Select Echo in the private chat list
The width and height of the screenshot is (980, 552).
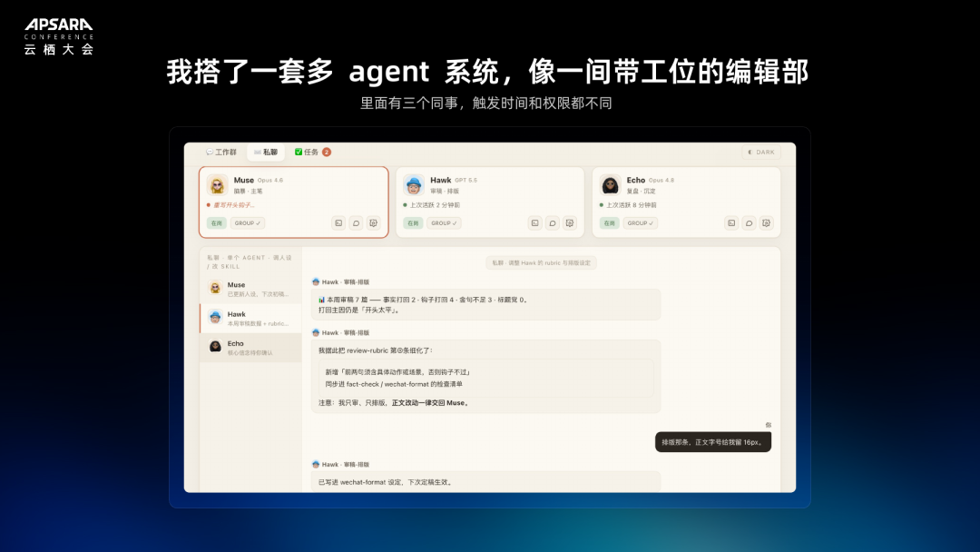250,348
